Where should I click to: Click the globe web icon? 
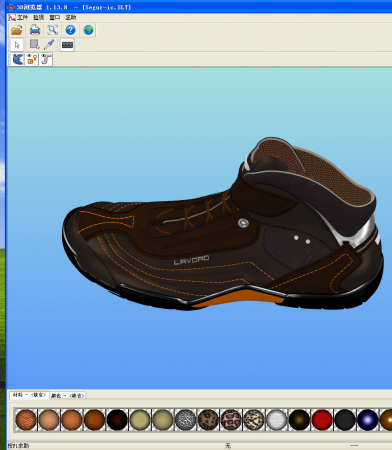(x=88, y=30)
